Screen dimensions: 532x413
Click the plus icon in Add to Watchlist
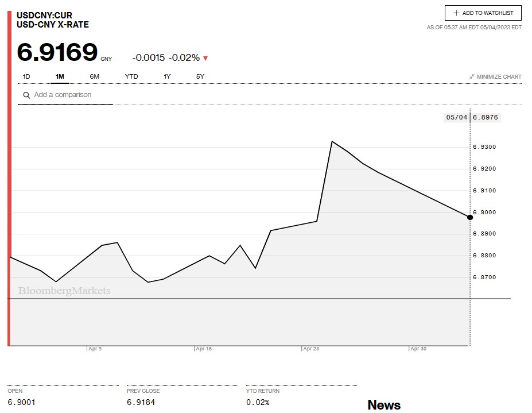click(456, 13)
